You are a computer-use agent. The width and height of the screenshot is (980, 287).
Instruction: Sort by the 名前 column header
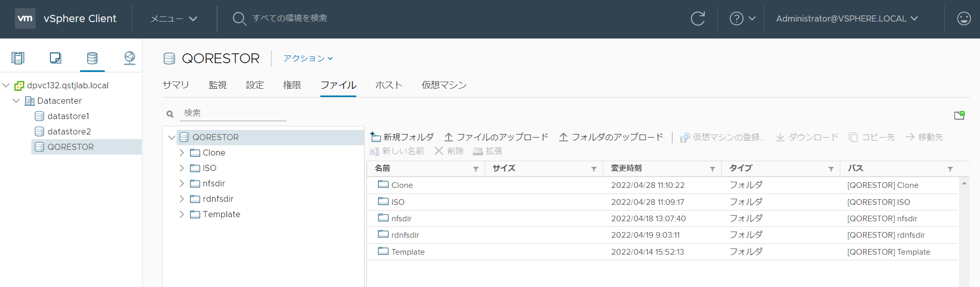click(382, 168)
